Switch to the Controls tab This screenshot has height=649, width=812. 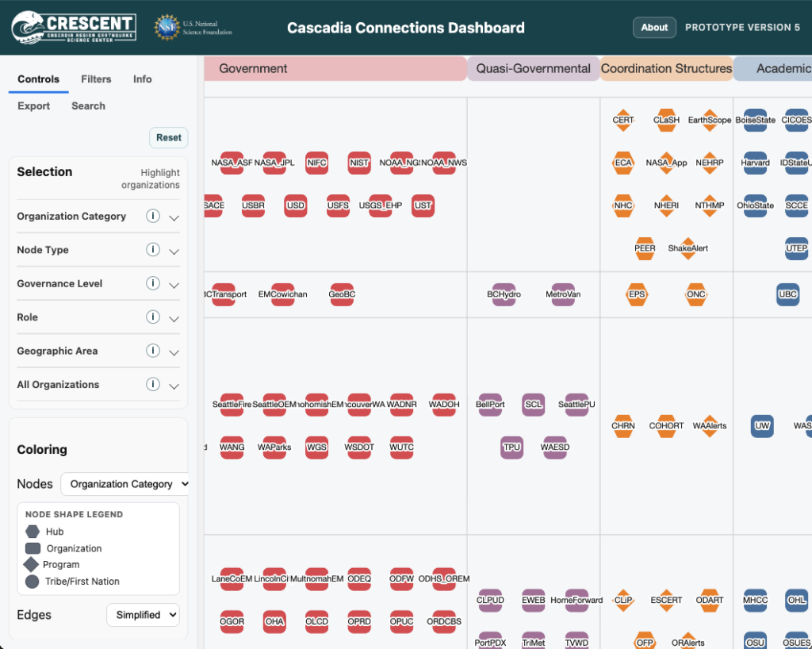pyautogui.click(x=38, y=79)
